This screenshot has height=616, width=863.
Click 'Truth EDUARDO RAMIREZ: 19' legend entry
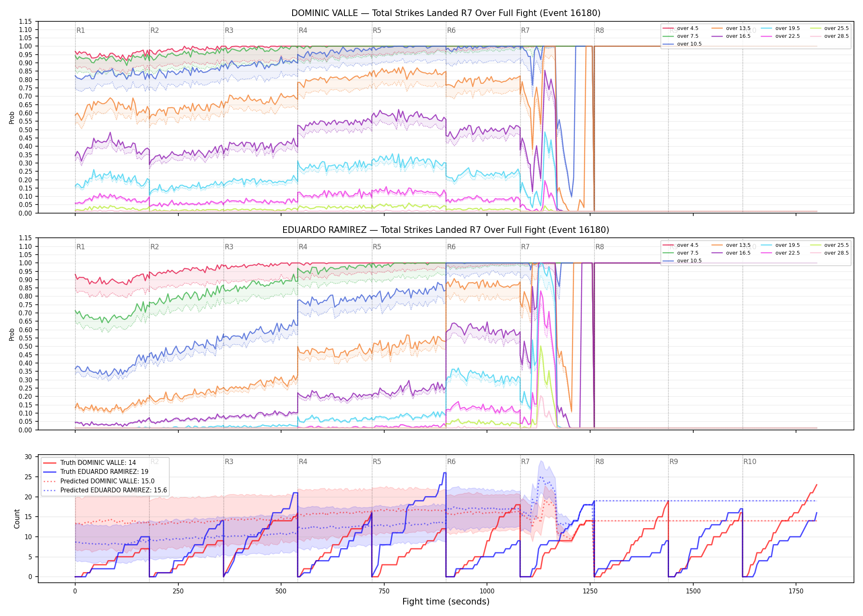(96, 472)
